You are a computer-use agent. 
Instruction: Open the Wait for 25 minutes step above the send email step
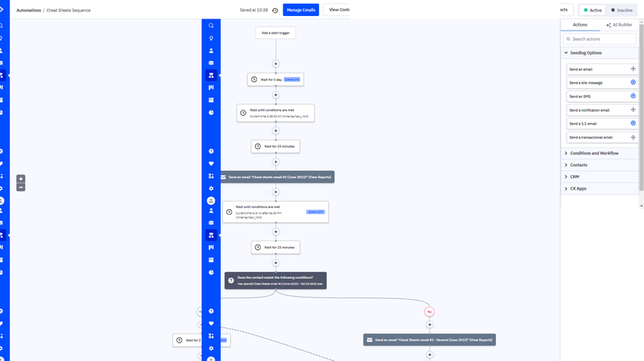point(275,146)
